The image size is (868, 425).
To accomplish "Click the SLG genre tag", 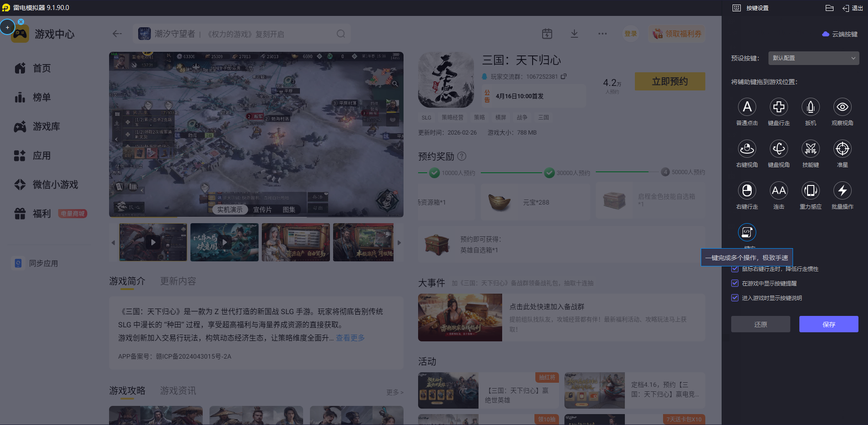I will pos(426,117).
